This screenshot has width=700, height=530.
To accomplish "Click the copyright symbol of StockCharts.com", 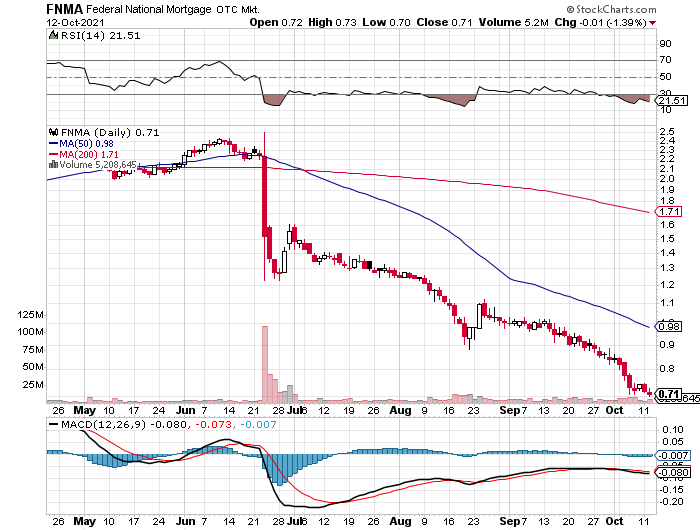I will tap(570, 9).
